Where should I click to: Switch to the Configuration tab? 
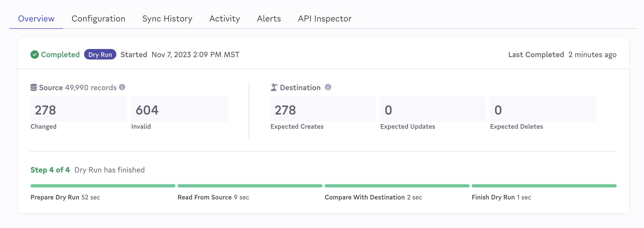[98, 19]
